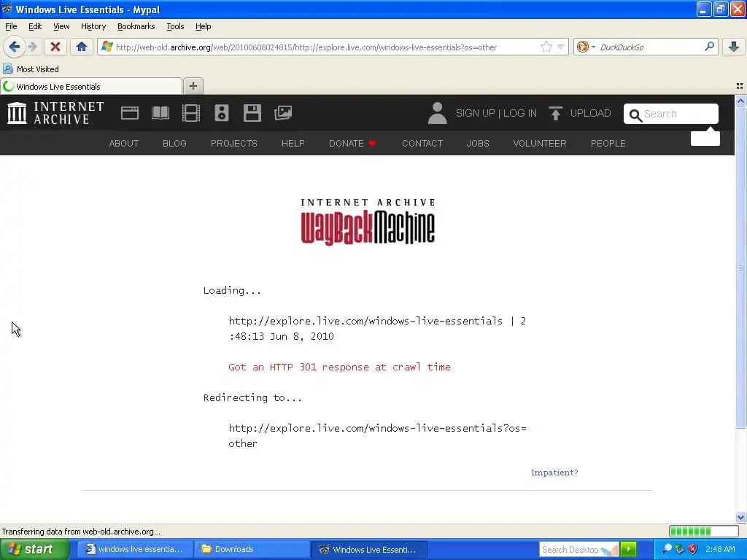Image resolution: width=747 pixels, height=560 pixels.
Task: Click the page scrollbar up arrow
Action: tap(740, 101)
